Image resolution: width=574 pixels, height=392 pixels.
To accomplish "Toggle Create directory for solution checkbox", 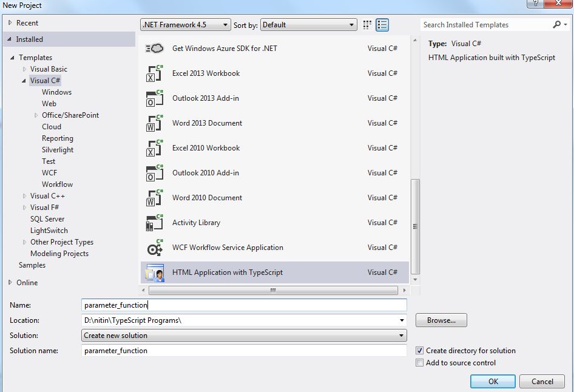I will click(x=419, y=351).
